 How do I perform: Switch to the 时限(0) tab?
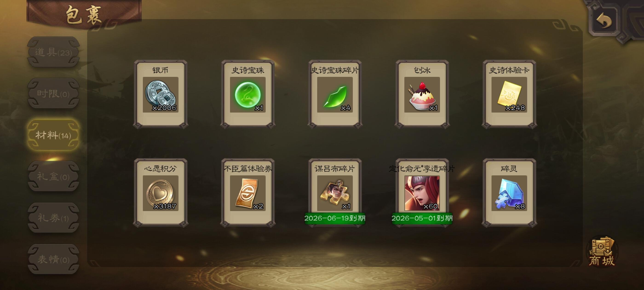click(53, 94)
